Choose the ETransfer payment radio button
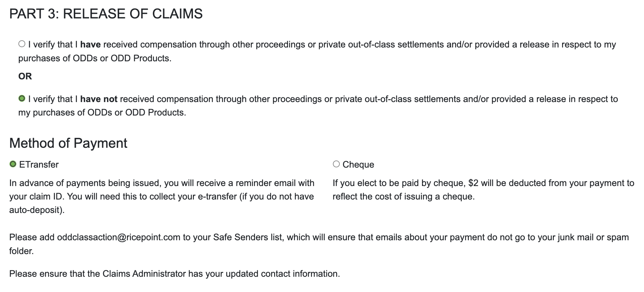 click(x=13, y=164)
